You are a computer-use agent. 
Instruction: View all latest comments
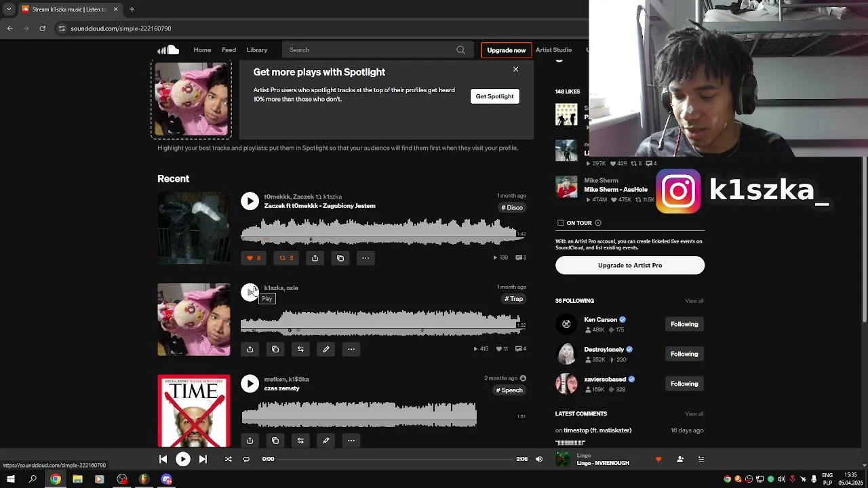694,413
